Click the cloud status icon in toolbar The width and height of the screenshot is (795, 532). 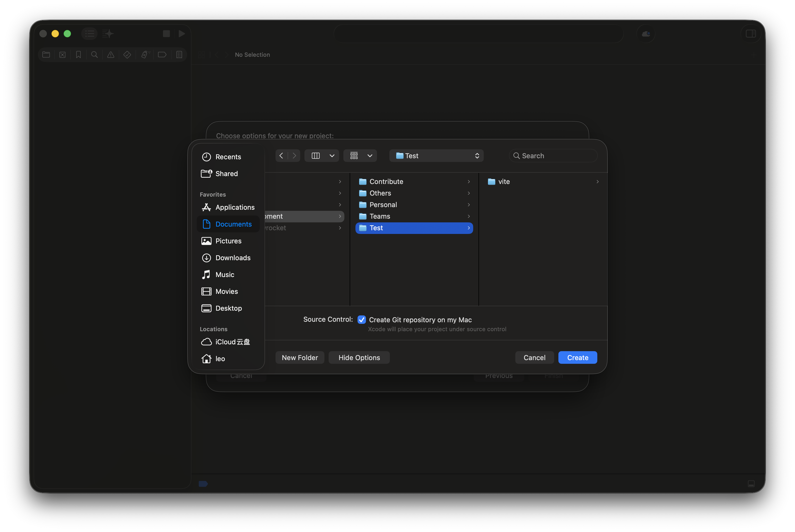point(646,34)
